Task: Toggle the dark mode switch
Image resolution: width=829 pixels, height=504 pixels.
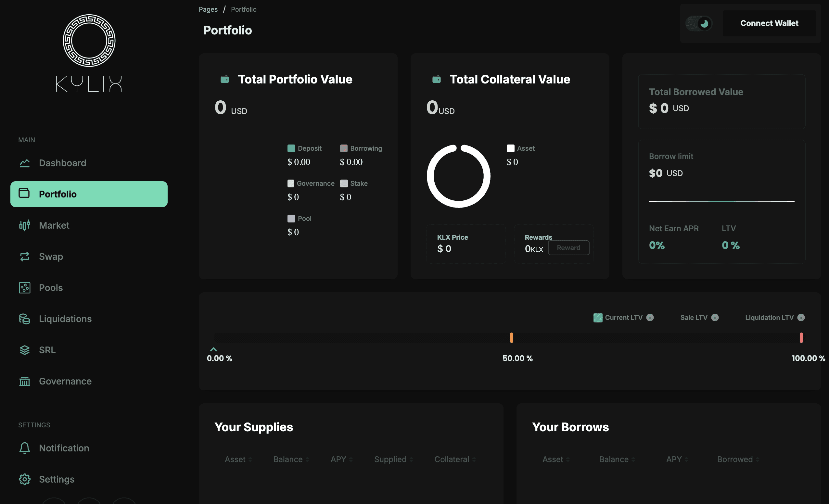Action: point(699,24)
